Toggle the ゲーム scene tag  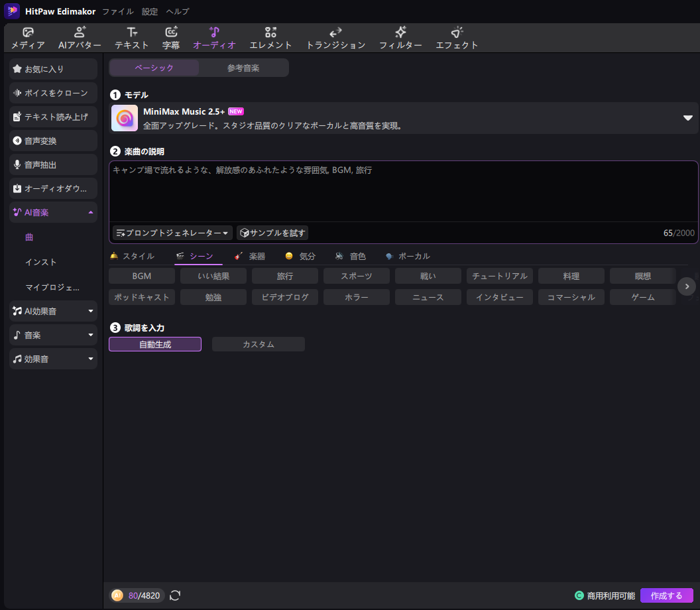[x=643, y=297]
